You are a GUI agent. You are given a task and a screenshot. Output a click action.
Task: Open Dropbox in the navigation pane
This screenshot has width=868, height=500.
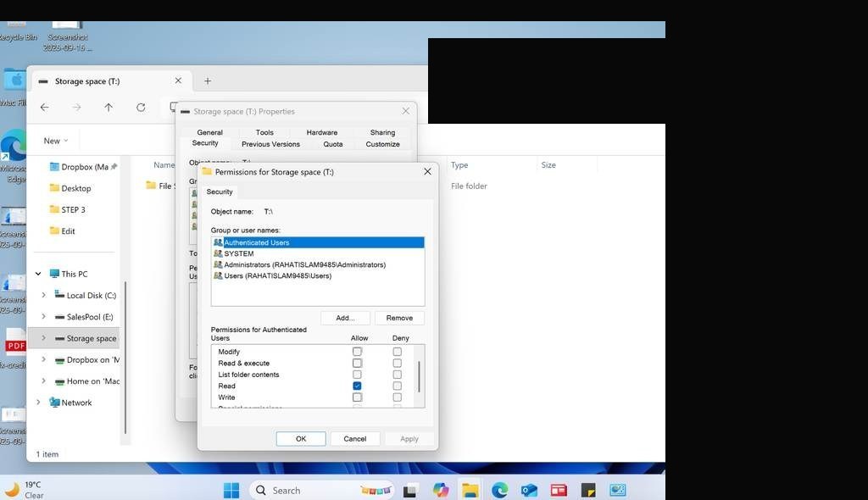pos(83,167)
